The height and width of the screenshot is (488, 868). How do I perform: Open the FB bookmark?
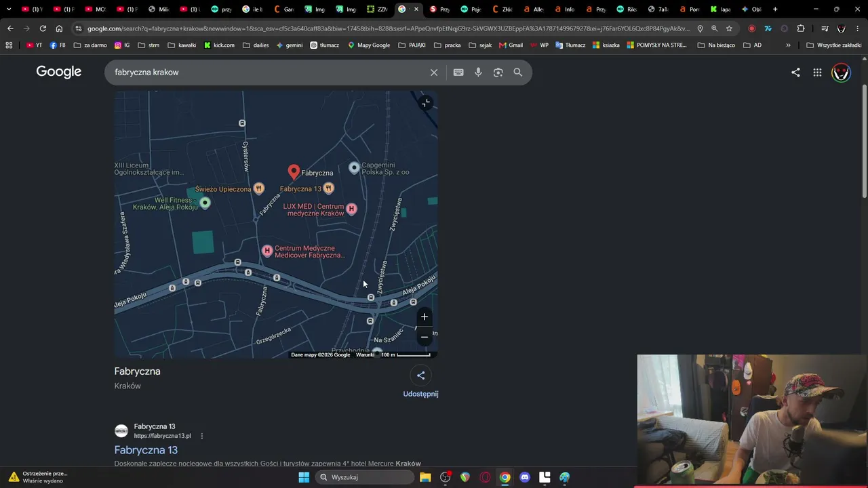coord(58,45)
